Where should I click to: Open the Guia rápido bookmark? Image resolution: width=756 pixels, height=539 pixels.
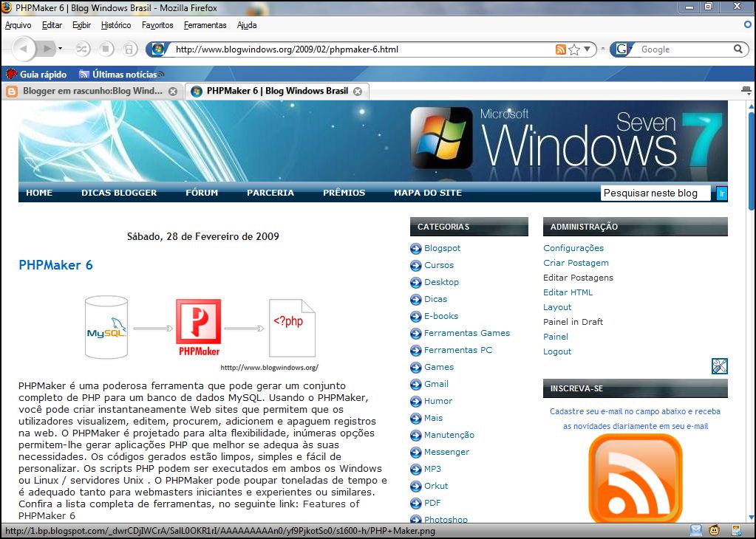tap(36, 74)
